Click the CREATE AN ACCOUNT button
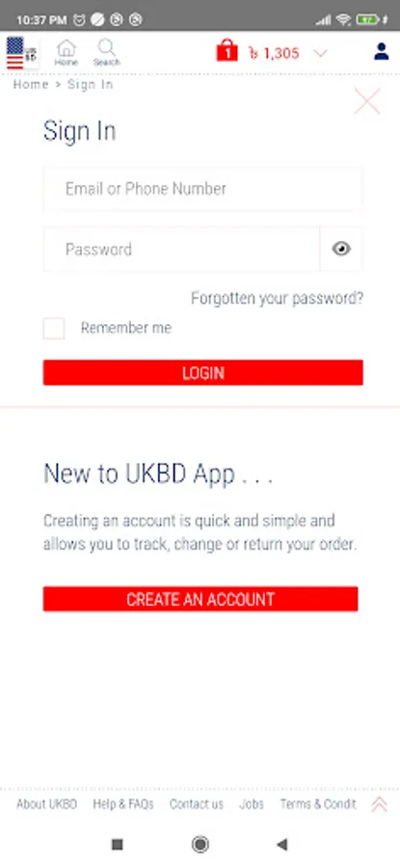Viewport: 400px width, 868px height. (x=200, y=599)
